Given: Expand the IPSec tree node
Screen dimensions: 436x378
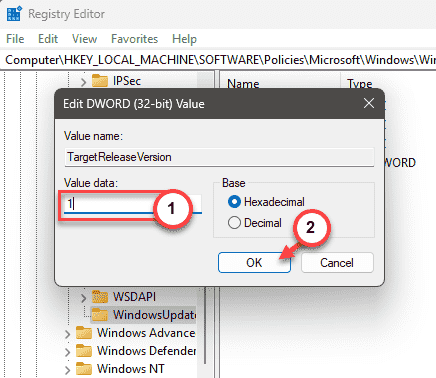Looking at the screenshot, I should click(83, 81).
